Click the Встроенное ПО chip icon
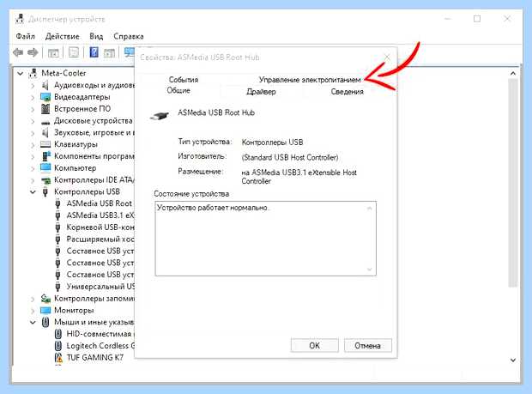This screenshot has height=394, width=532. point(45,109)
